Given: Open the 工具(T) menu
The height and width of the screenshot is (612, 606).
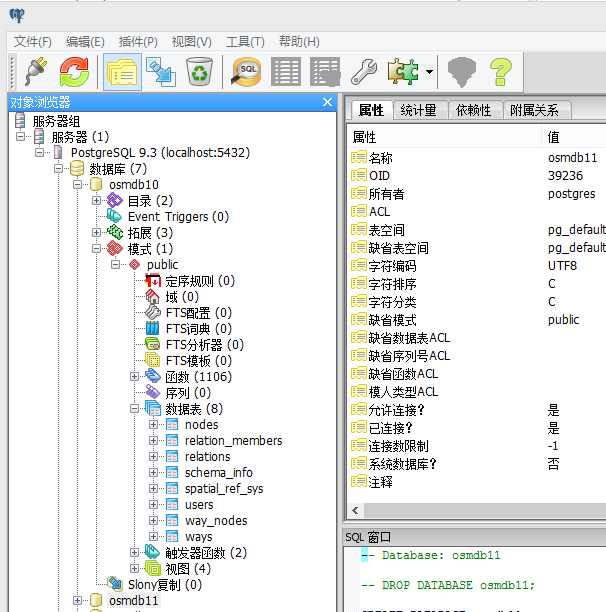Looking at the screenshot, I should [x=245, y=41].
